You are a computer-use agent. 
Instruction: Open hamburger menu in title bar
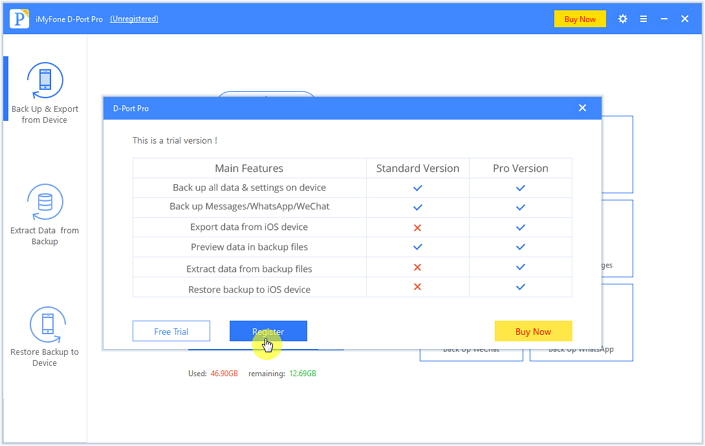point(643,19)
